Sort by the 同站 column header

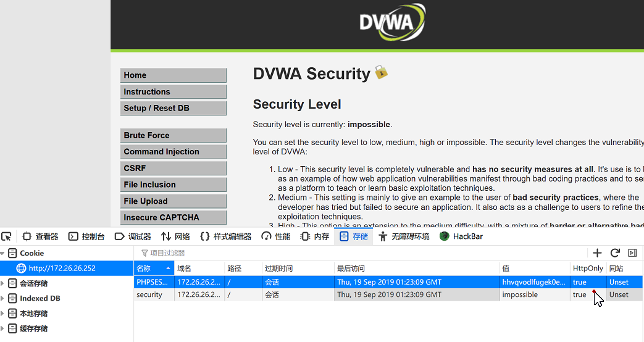point(624,268)
